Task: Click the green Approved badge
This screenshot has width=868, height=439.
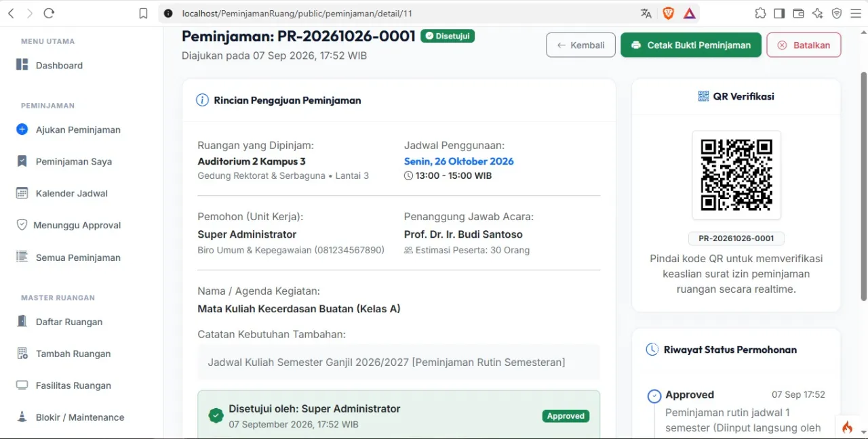Action: click(x=566, y=416)
